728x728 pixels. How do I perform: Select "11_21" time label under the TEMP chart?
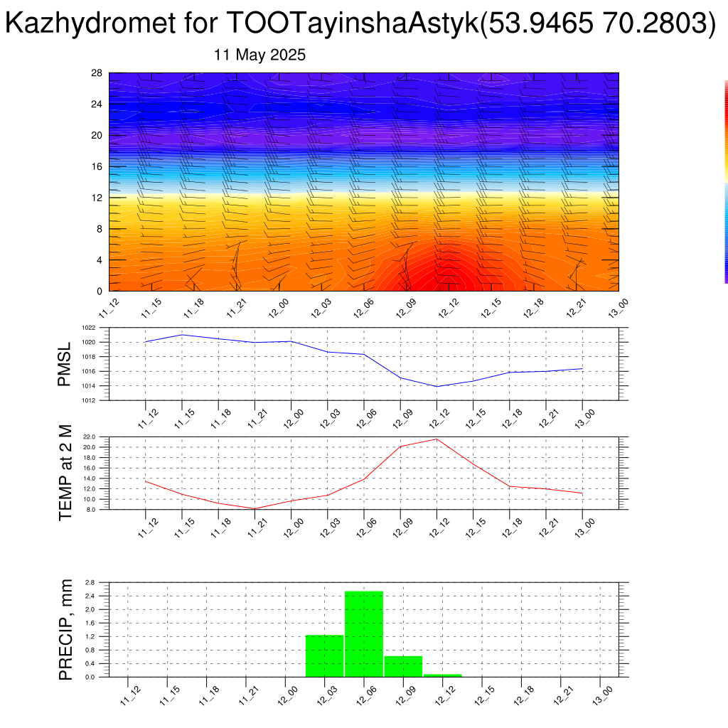point(256,528)
